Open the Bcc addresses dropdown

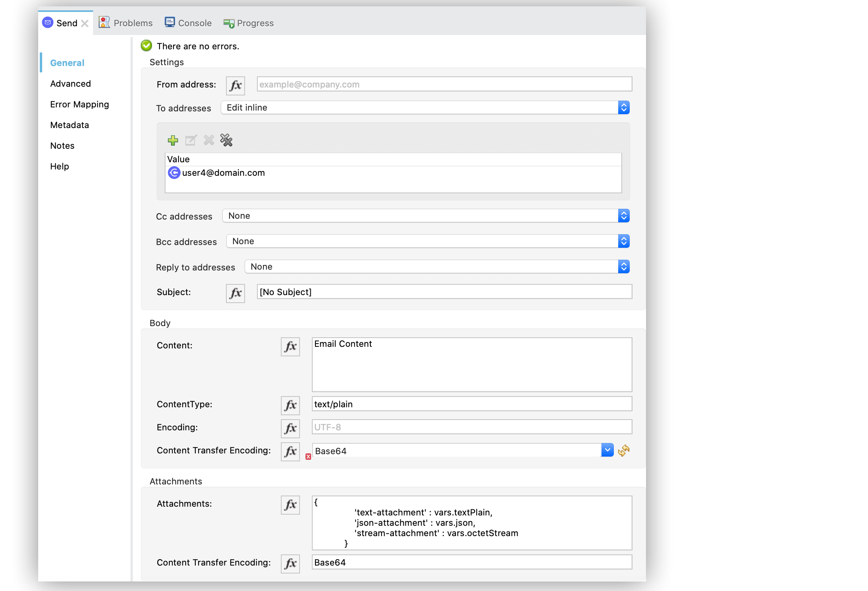624,241
